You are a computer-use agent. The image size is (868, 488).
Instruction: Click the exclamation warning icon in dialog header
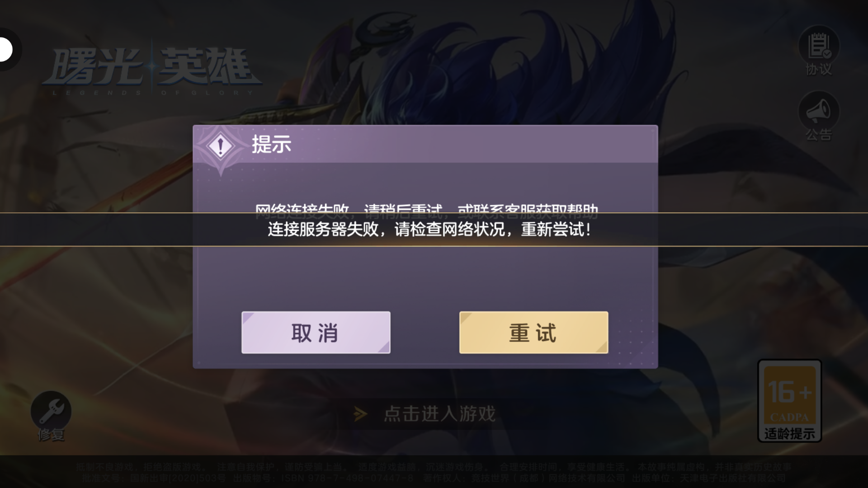point(220,146)
